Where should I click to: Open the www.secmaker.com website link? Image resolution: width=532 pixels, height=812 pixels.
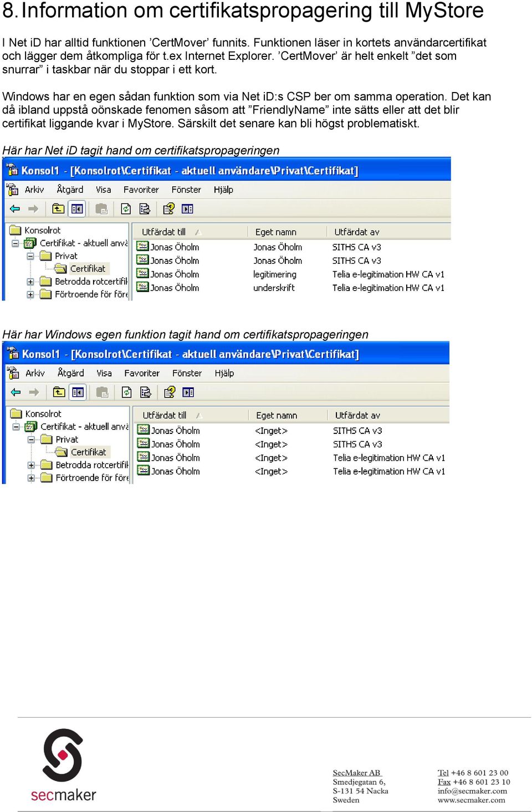point(472,800)
